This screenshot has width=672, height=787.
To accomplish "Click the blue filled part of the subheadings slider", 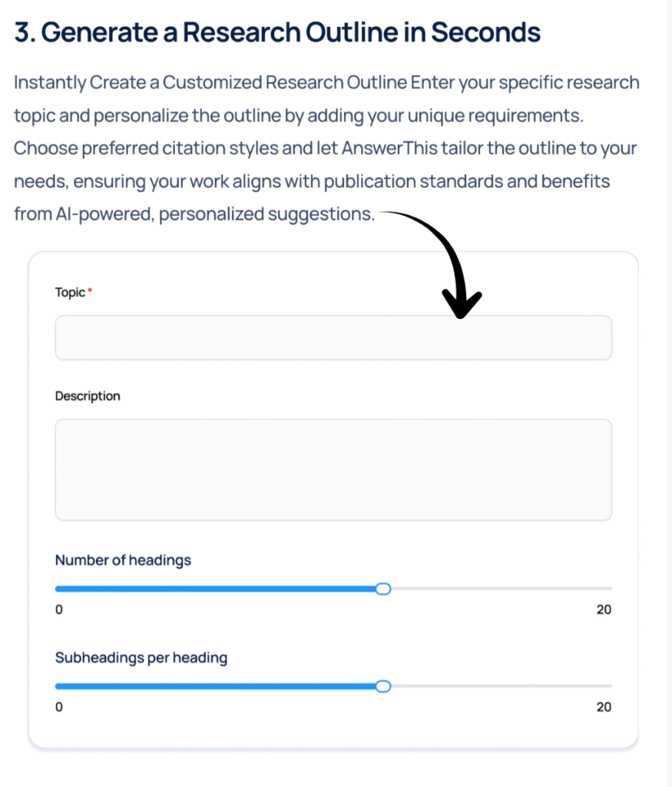I will click(x=215, y=686).
